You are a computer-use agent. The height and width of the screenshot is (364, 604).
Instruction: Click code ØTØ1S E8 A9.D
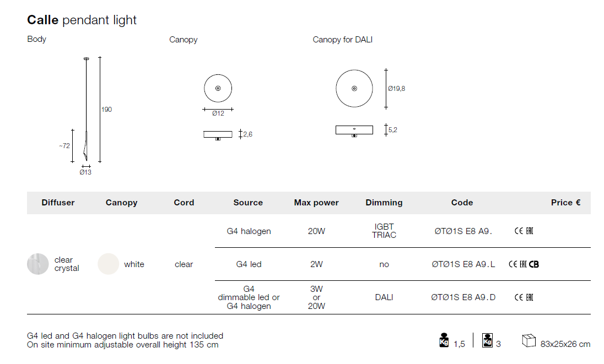(463, 297)
